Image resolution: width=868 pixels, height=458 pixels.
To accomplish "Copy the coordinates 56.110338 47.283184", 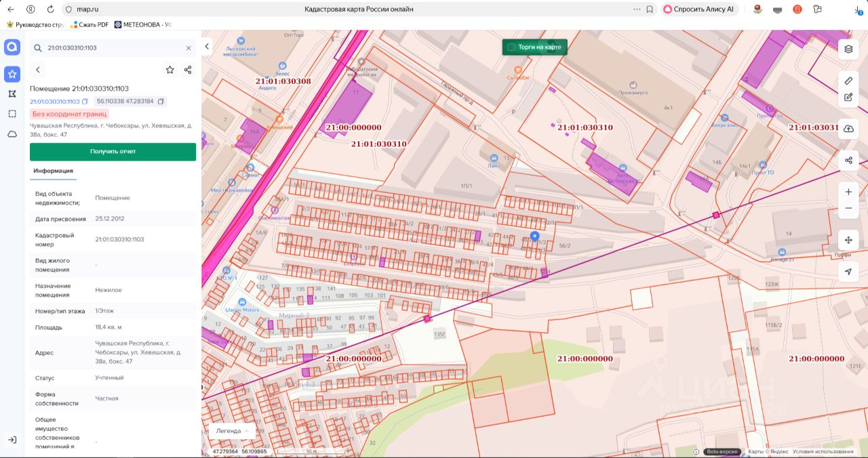I will [x=161, y=102].
